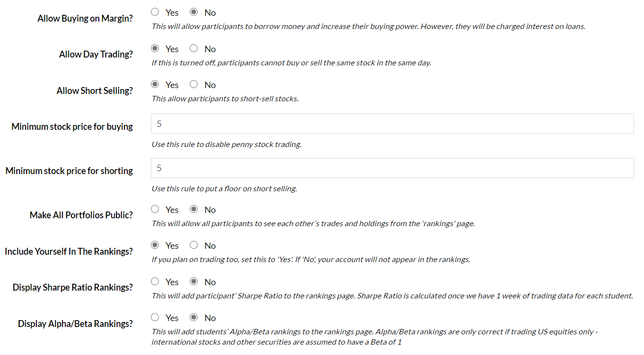Select No for Allow Buying on Margin
Screen dimensions: 644x355
click(x=194, y=12)
